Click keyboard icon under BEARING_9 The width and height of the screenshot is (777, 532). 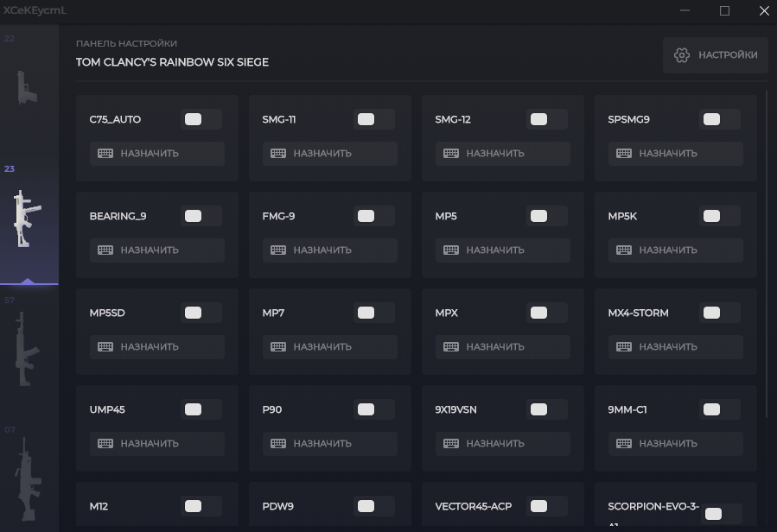tap(105, 250)
